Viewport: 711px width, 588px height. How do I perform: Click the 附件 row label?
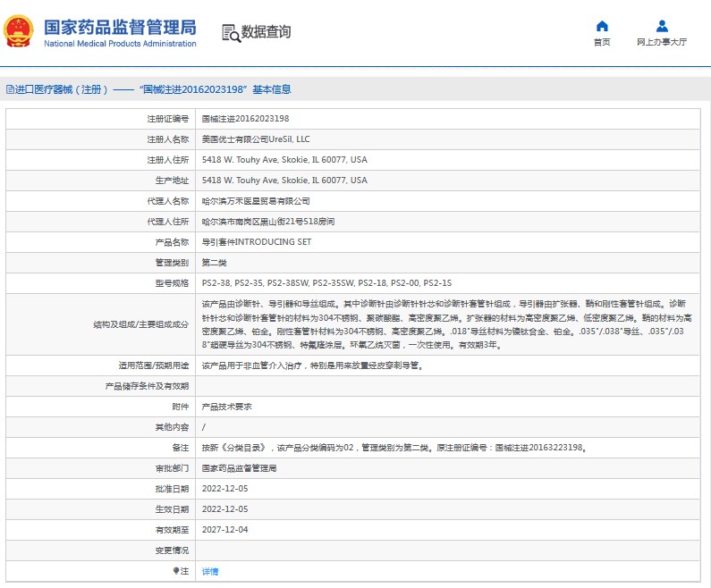(181, 407)
